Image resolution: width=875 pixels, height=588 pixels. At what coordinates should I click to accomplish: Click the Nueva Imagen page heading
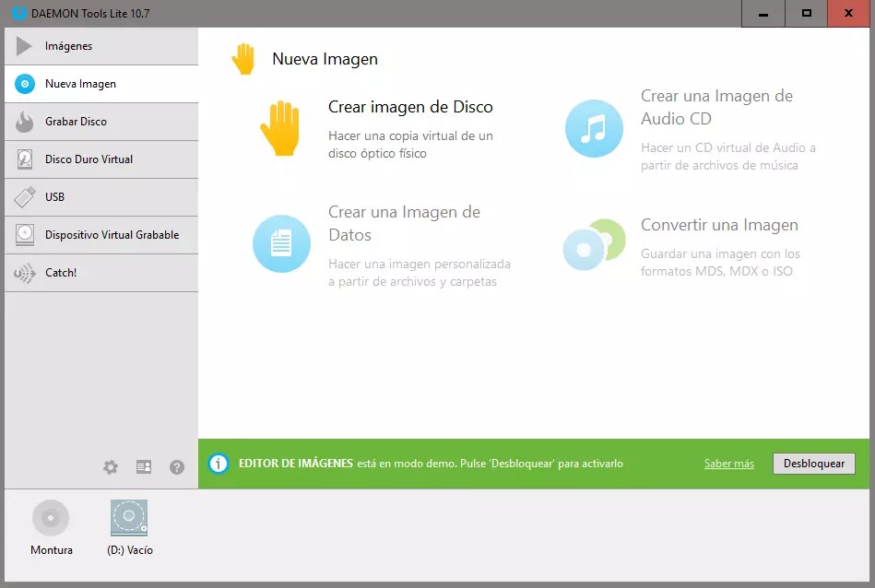[325, 59]
